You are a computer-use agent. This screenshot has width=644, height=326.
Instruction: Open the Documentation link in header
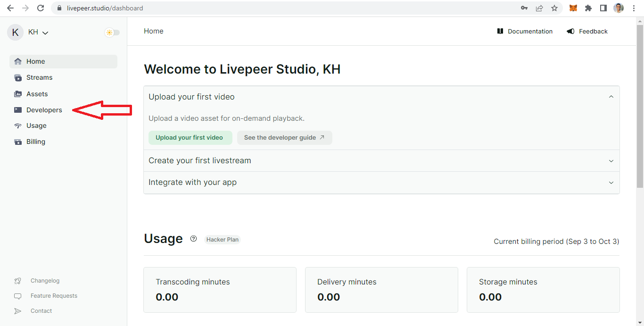tap(525, 32)
